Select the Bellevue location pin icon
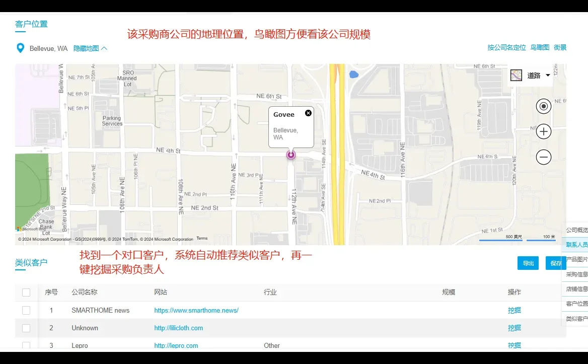 point(20,48)
